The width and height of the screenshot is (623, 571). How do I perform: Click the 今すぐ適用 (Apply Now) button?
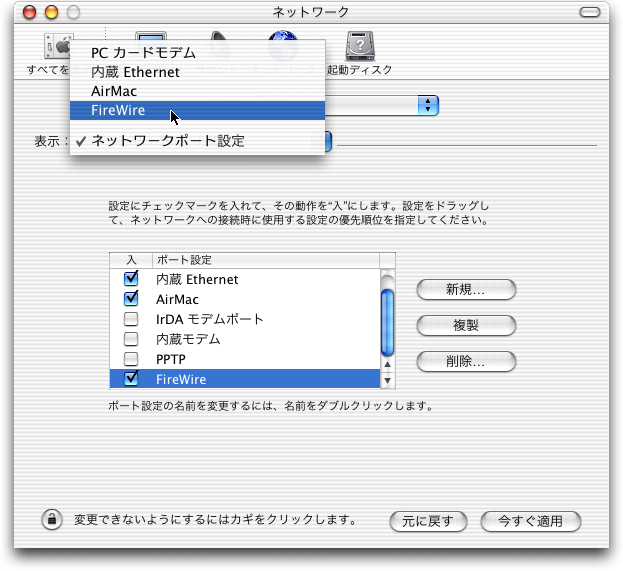pos(530,521)
